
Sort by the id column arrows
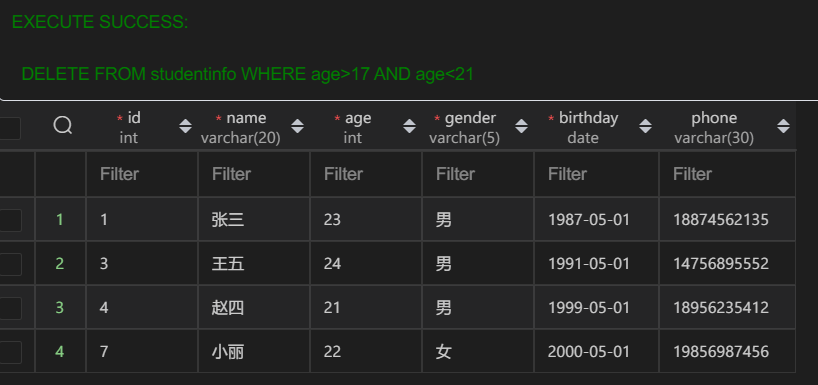click(x=185, y=126)
